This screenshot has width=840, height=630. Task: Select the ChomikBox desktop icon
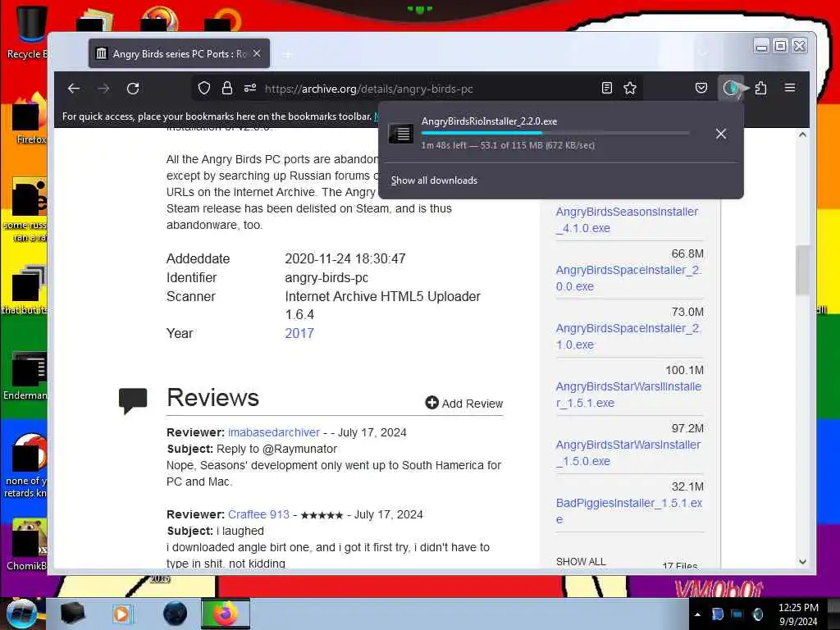25,544
